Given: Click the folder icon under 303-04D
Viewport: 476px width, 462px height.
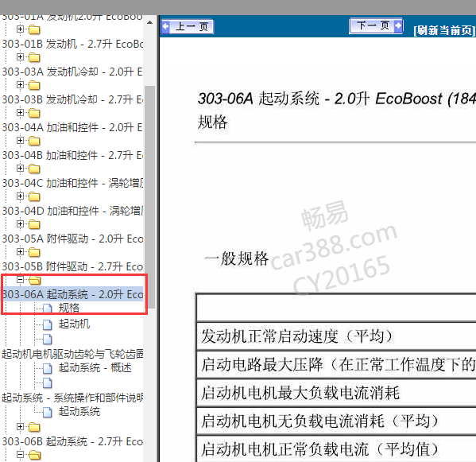Looking at the screenshot, I should coord(34,224).
